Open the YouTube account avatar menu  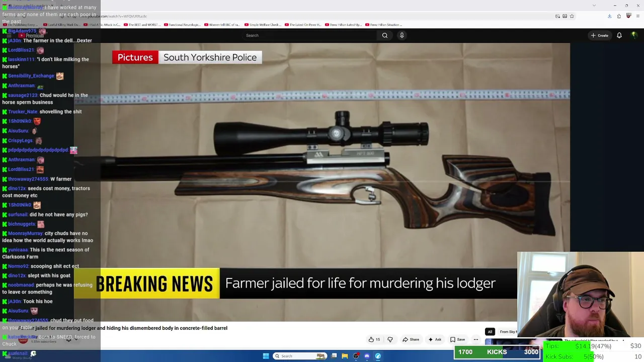click(634, 35)
